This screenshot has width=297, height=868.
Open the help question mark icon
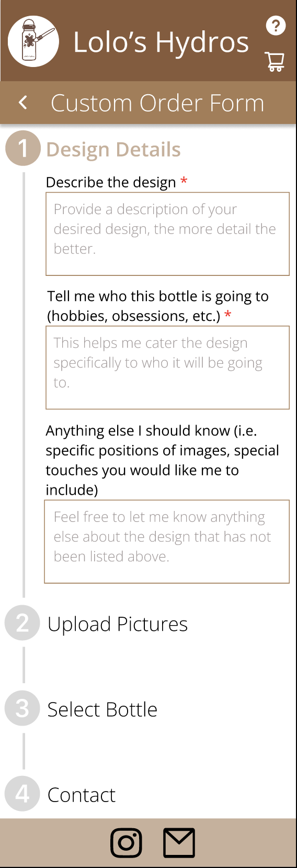276,25
